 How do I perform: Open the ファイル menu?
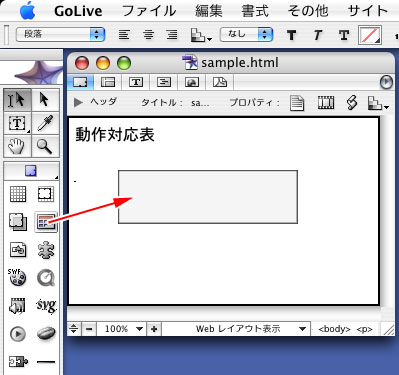click(x=149, y=11)
